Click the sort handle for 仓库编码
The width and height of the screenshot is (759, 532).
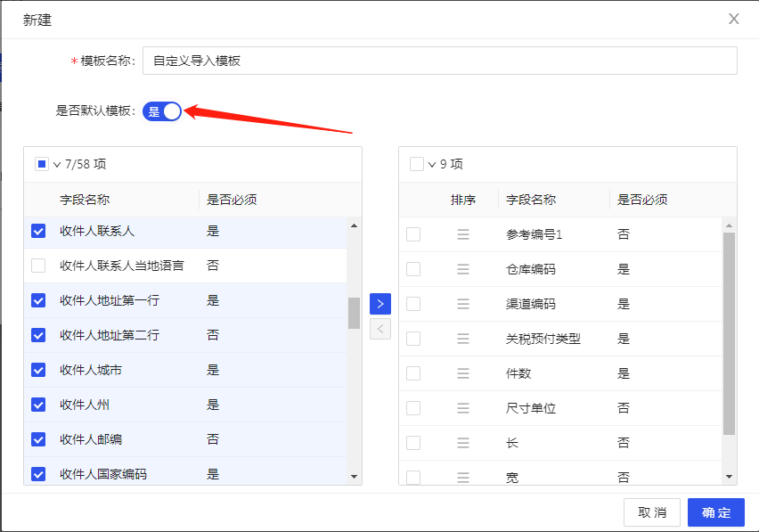point(463,269)
